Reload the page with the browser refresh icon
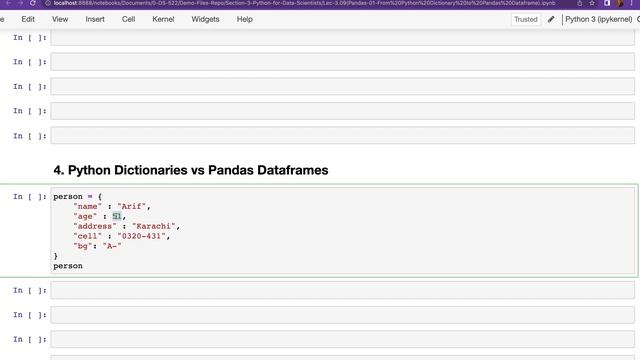640x360 pixels. 33,3
